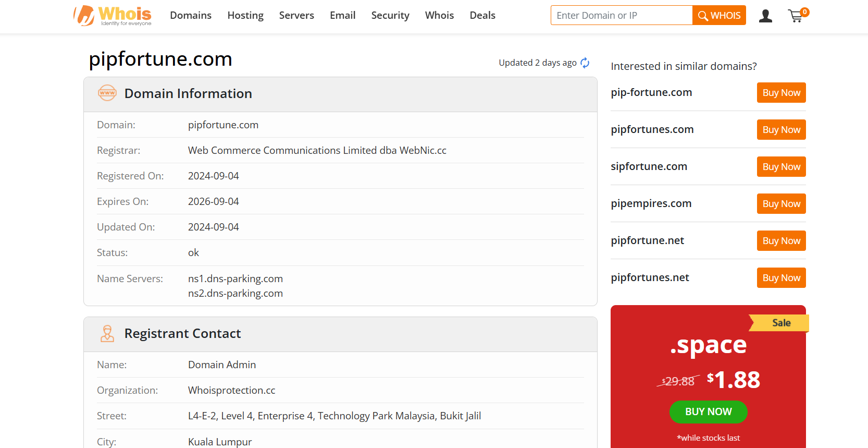Click the organization Whoisprotection.cc
868x448 pixels.
(x=232, y=390)
